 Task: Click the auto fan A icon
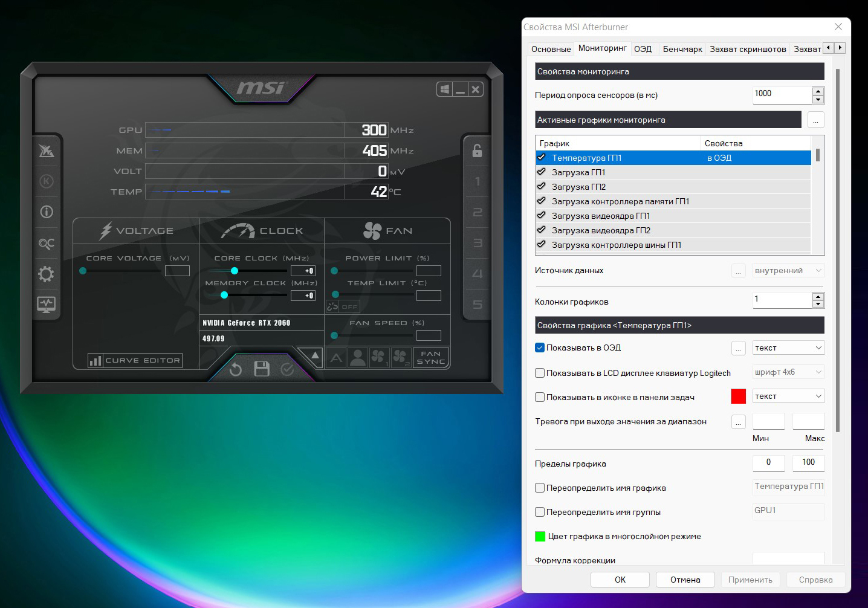tap(337, 358)
